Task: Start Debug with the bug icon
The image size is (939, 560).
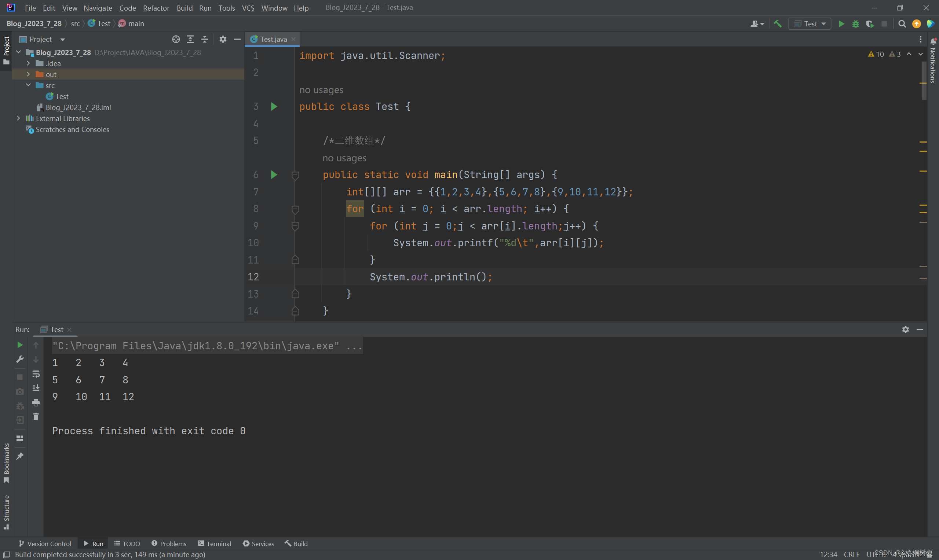Action: pos(856,24)
